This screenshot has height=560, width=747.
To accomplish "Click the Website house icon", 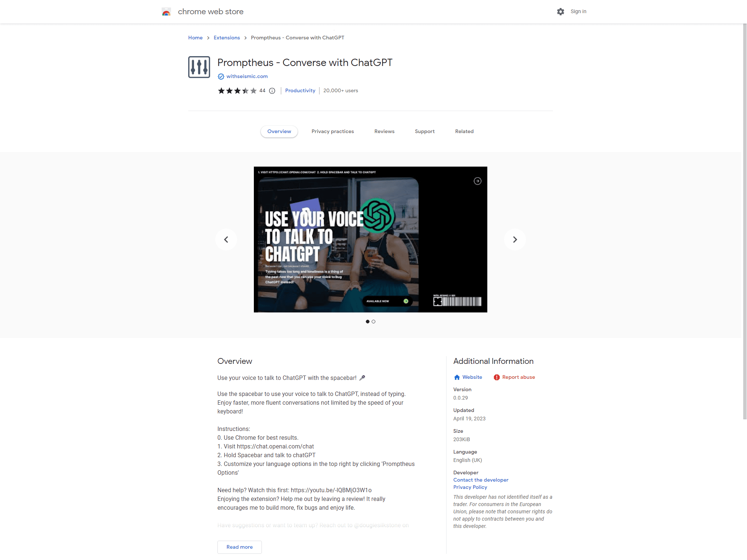I will [x=457, y=377].
